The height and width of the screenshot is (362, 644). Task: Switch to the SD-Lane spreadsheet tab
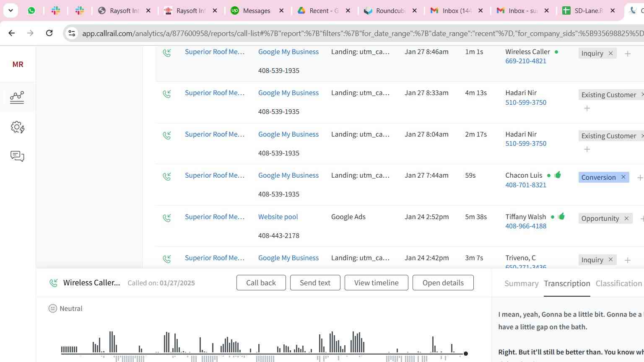589,10
